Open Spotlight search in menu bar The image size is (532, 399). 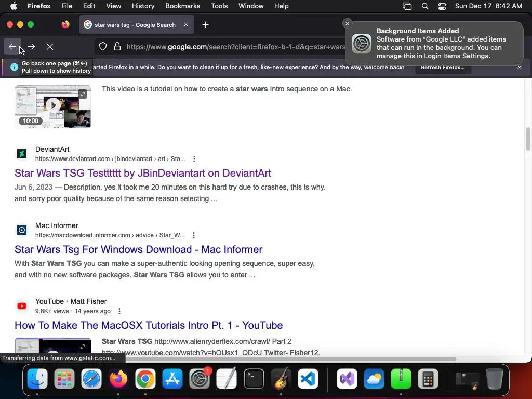tap(425, 6)
